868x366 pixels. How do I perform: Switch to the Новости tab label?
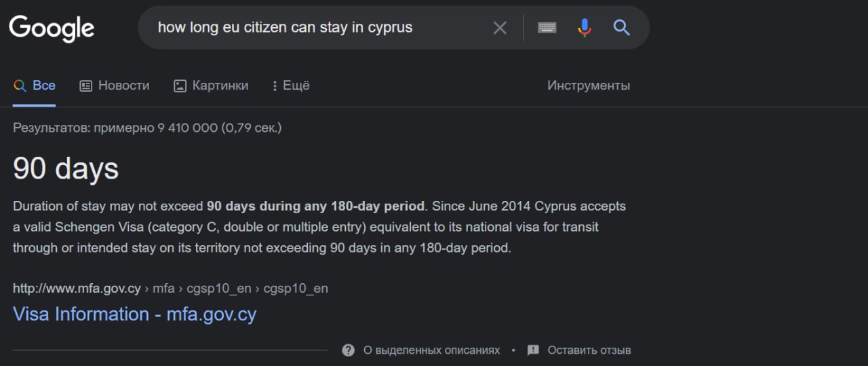123,86
